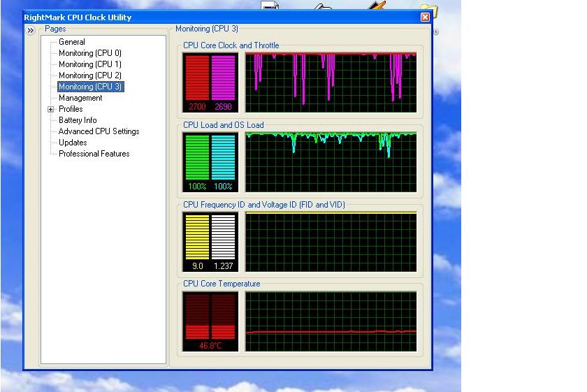This screenshot has height=392, width=587.
Task: Open the Updates page
Action: click(x=73, y=143)
